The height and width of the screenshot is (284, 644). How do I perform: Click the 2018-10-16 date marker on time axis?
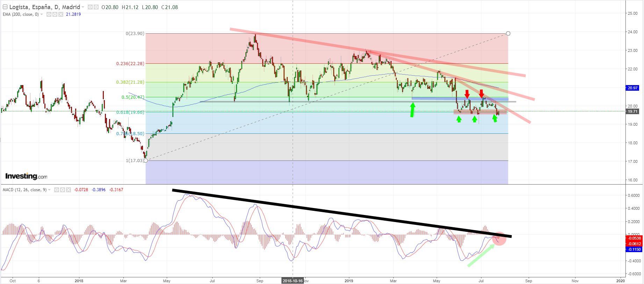point(292,280)
